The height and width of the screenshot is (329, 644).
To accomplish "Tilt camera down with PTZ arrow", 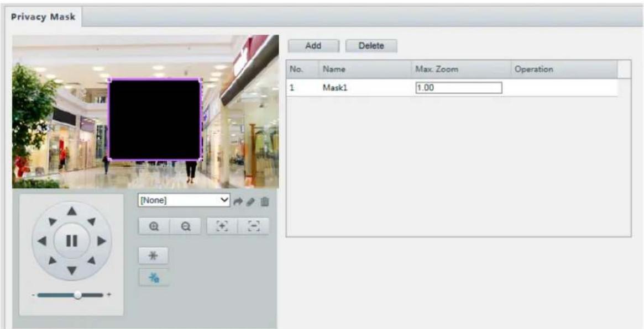I will pos(72,270).
